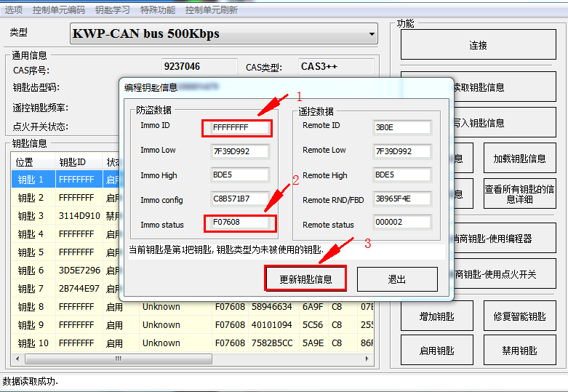Open the 钥匙学习 menu
Viewport: 568px width, 392px height.
tap(113, 10)
